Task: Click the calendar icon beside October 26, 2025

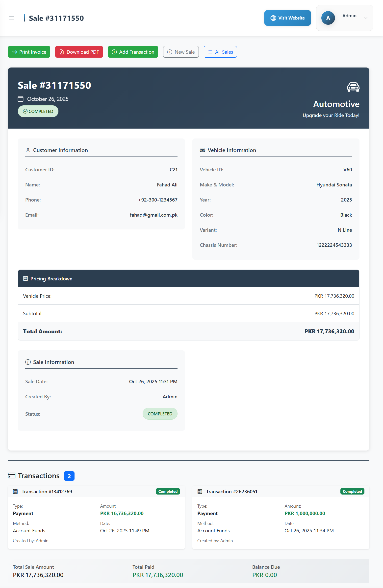Action: coord(21,99)
